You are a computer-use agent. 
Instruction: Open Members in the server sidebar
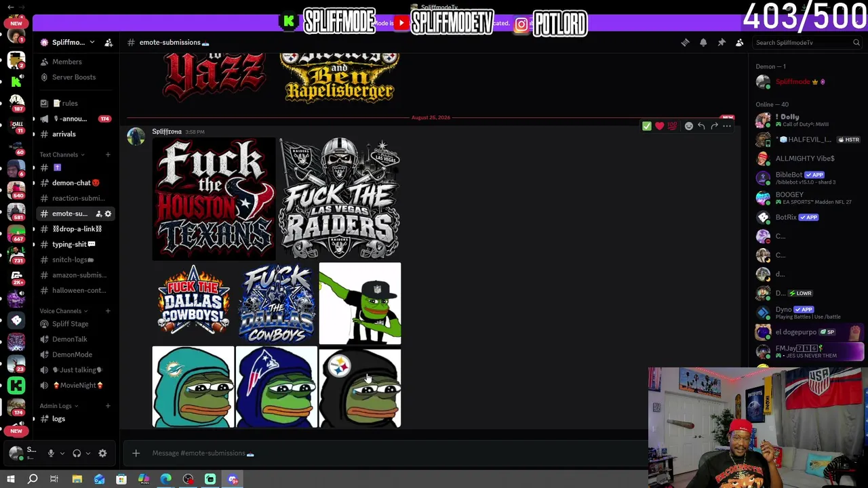click(75, 62)
